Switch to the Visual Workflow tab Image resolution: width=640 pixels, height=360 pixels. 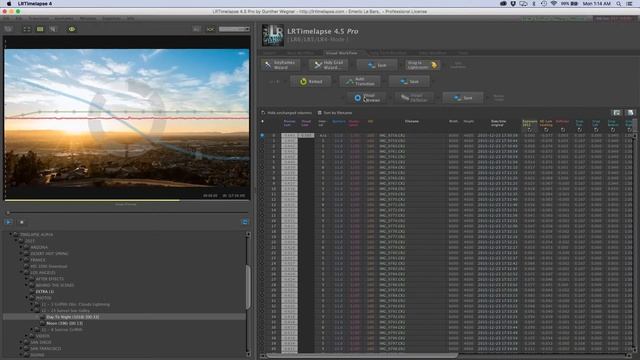(x=342, y=53)
